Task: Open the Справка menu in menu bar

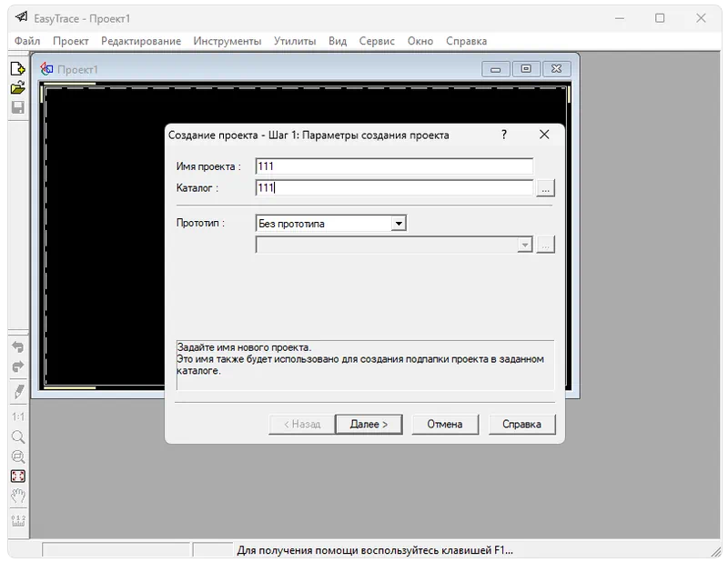Action: pos(466,41)
